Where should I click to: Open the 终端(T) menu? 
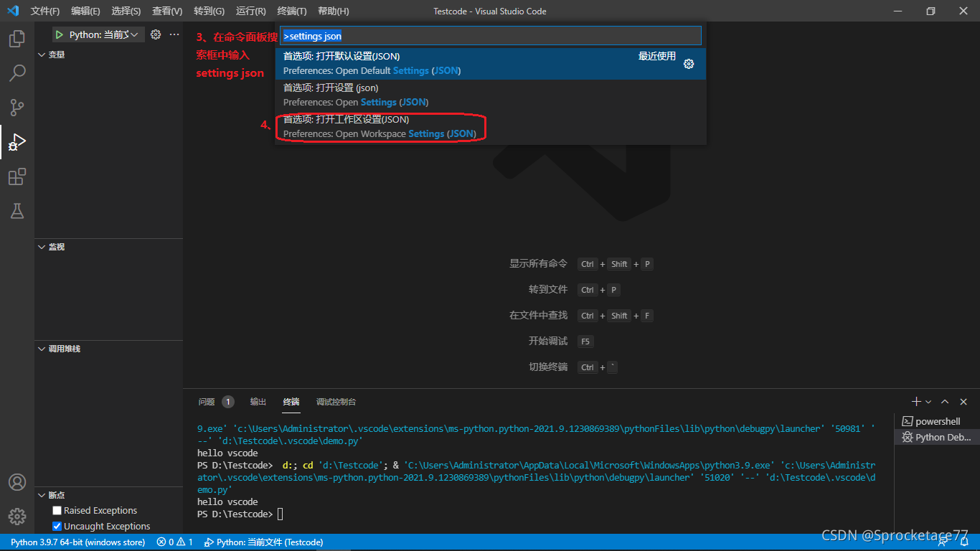tap(292, 11)
